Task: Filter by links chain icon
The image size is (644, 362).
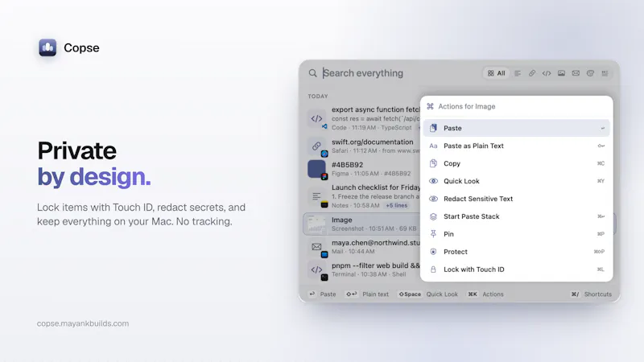Action: point(532,73)
